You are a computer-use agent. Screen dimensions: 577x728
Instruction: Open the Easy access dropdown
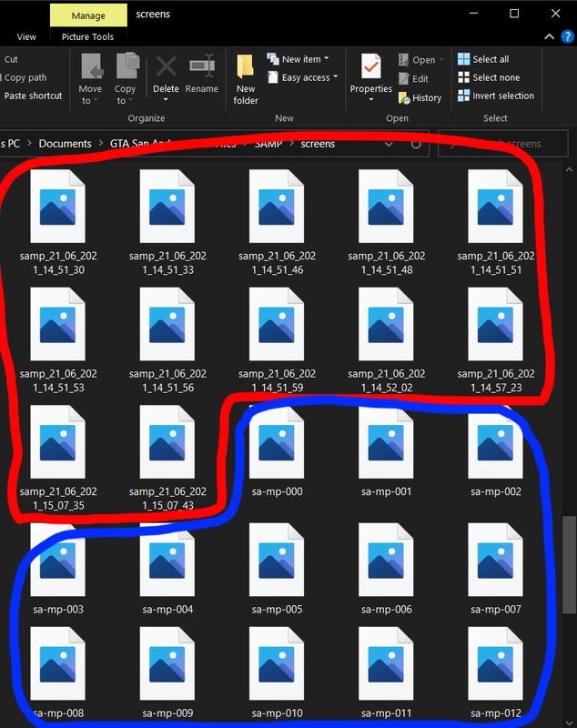coord(302,77)
